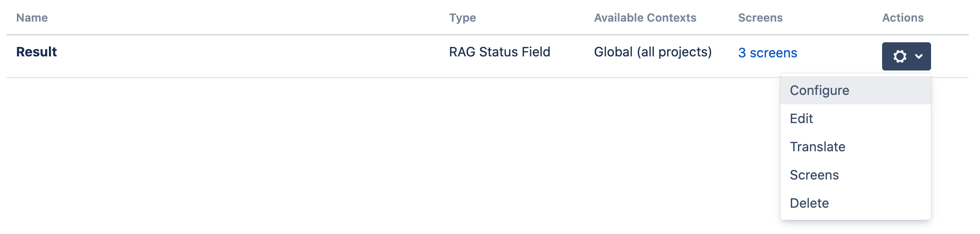Click the "Global (all projects)" context text
The height and width of the screenshot is (234, 980).
[652, 52]
